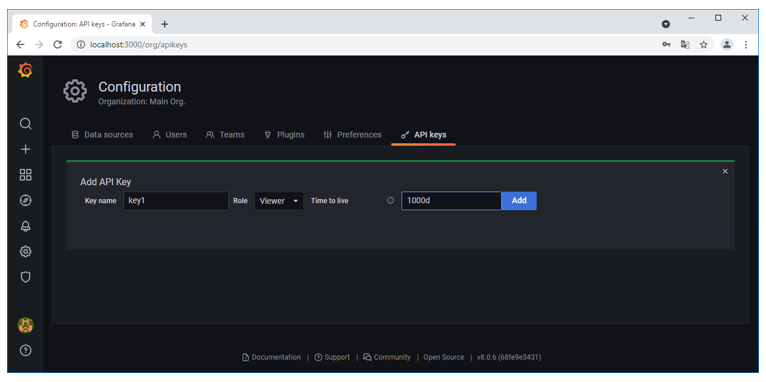Viewport: 766px width, 382px height.
Task: Click the user avatar in sidebar
Action: click(x=25, y=325)
